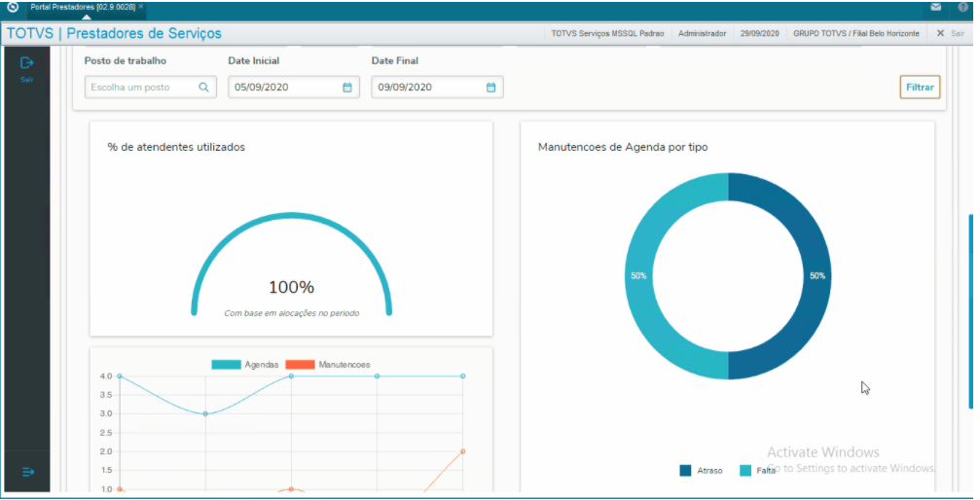Toggle the Atraso legend swatch
Viewport: 980px width, 500px height.
(x=686, y=471)
